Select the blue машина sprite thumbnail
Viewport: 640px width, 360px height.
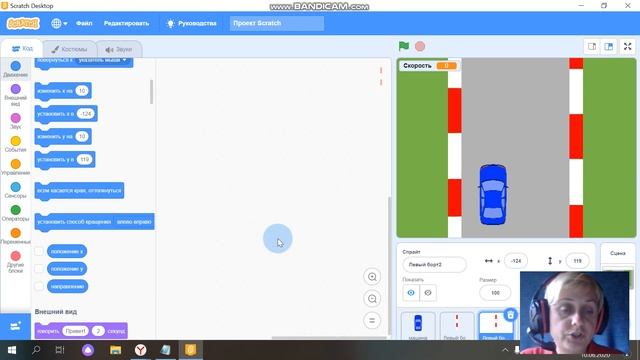418,326
